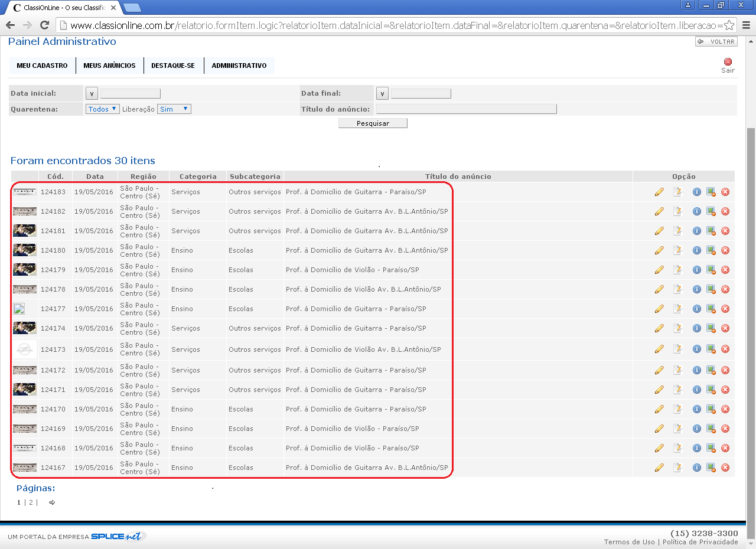Open the Data inicial 'v' date picker
This screenshot has height=549, width=756.
(92, 93)
